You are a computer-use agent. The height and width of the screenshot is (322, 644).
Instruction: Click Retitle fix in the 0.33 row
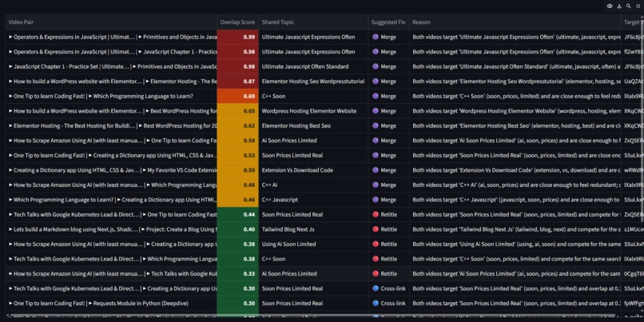pos(388,273)
